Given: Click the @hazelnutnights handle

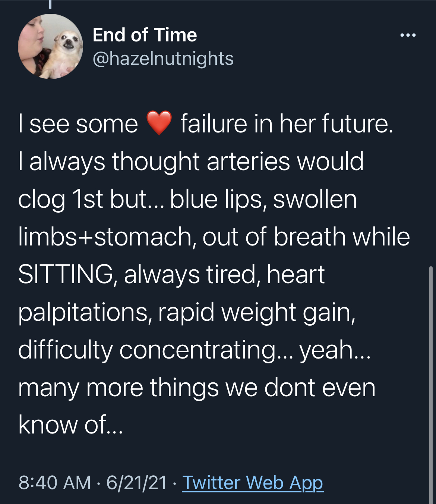Looking at the screenshot, I should point(163,59).
